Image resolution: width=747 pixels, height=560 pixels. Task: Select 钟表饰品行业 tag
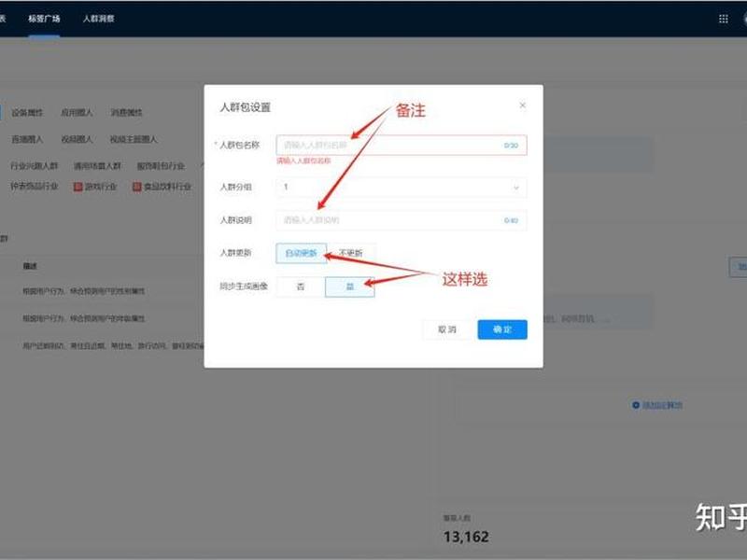35,187
